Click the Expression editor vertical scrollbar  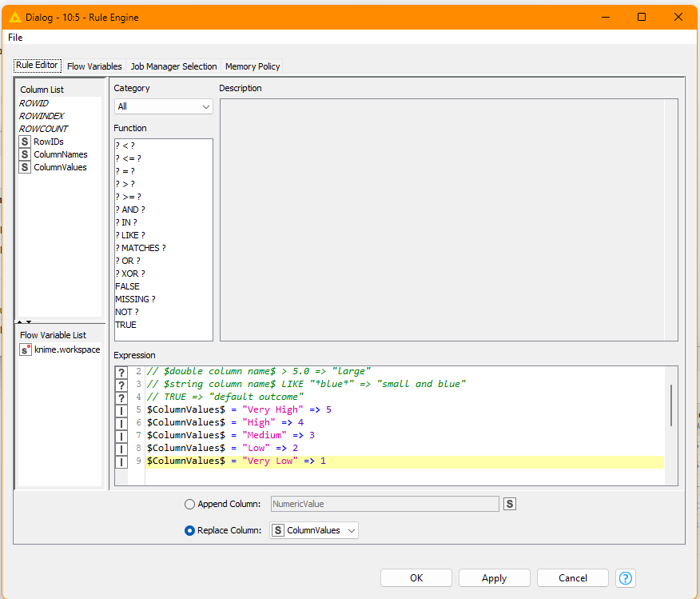point(670,405)
